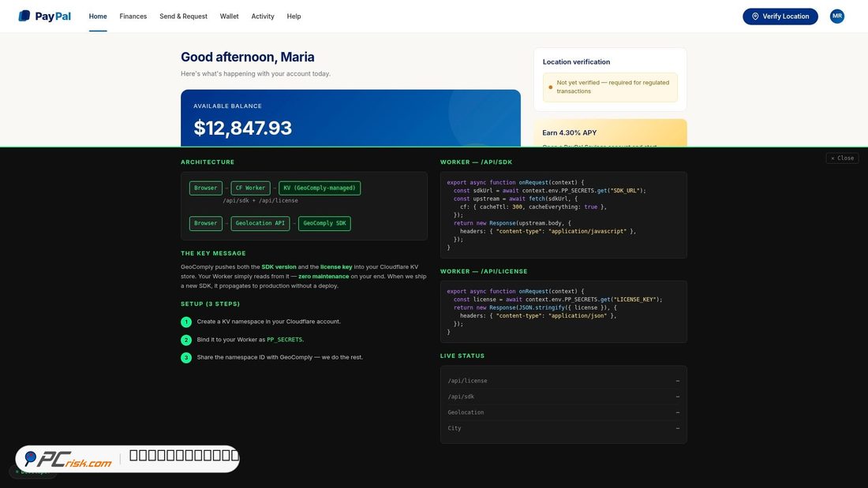Close the developer panel
The image size is (868, 488).
(842, 158)
